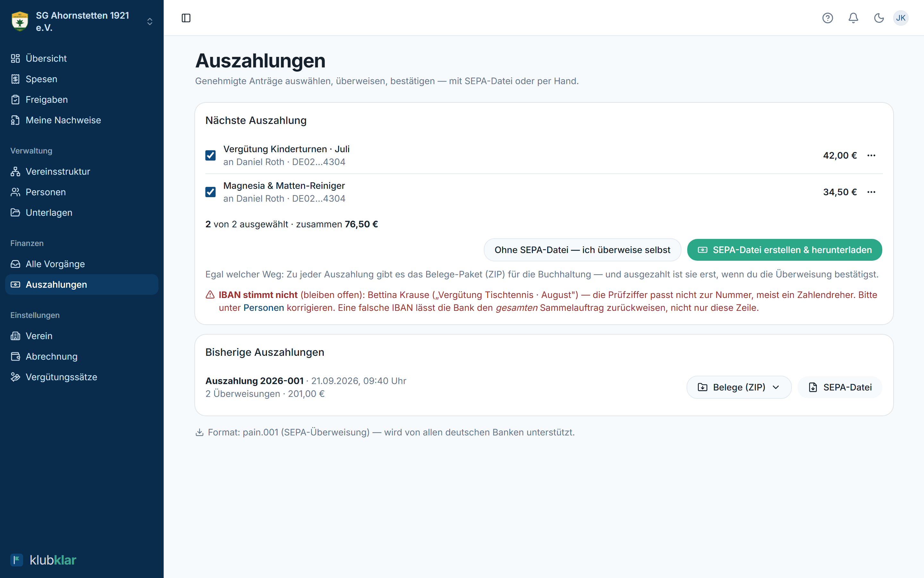This screenshot has height=578, width=924.
Task: Open Personen in sidebar
Action: (82, 192)
